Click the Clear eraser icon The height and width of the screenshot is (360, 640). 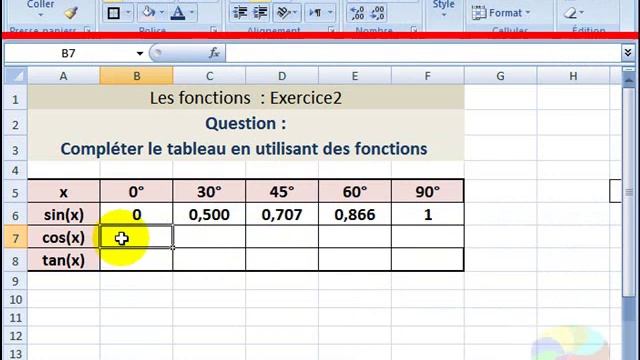click(570, 13)
